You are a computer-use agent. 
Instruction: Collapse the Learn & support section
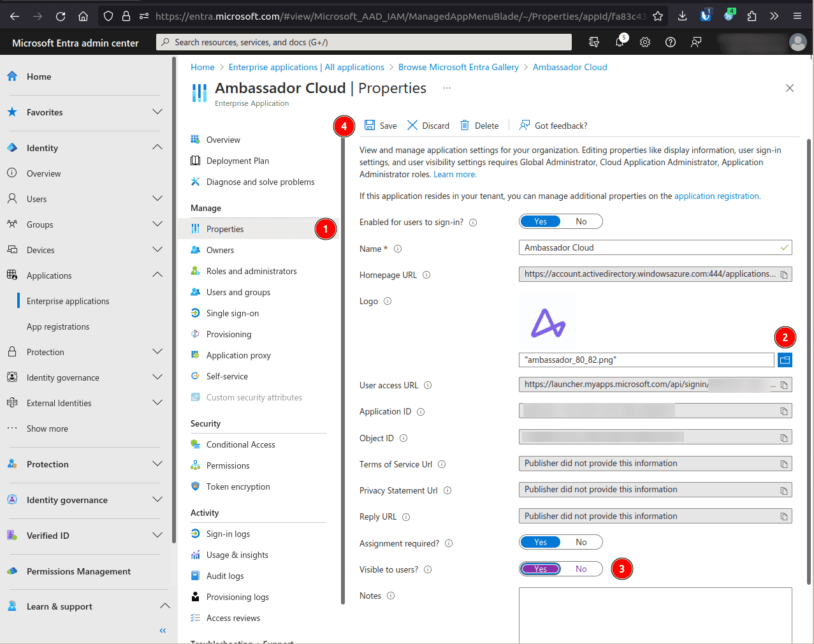[164, 606]
